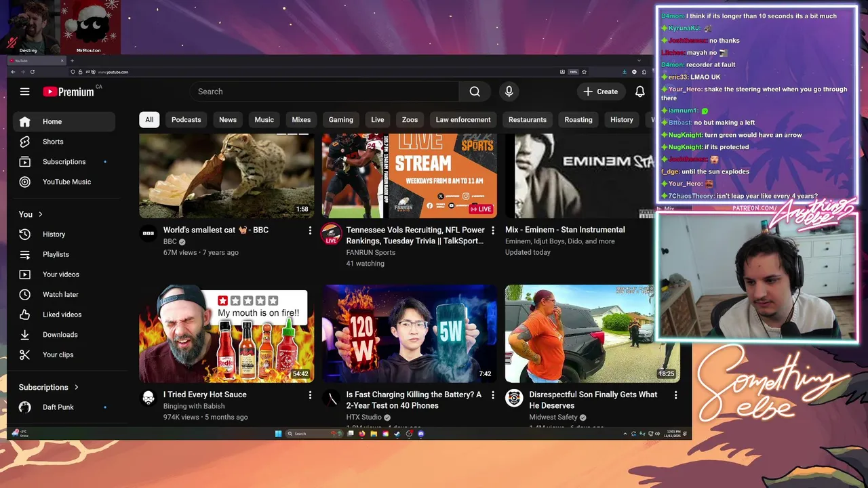Open Downloads in the sidebar
868x488 pixels.
coord(64,335)
